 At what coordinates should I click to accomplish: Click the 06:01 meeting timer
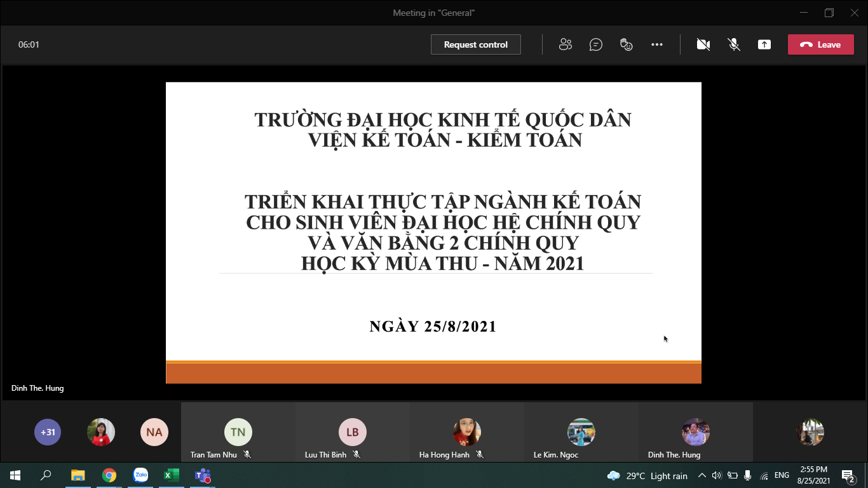point(29,44)
